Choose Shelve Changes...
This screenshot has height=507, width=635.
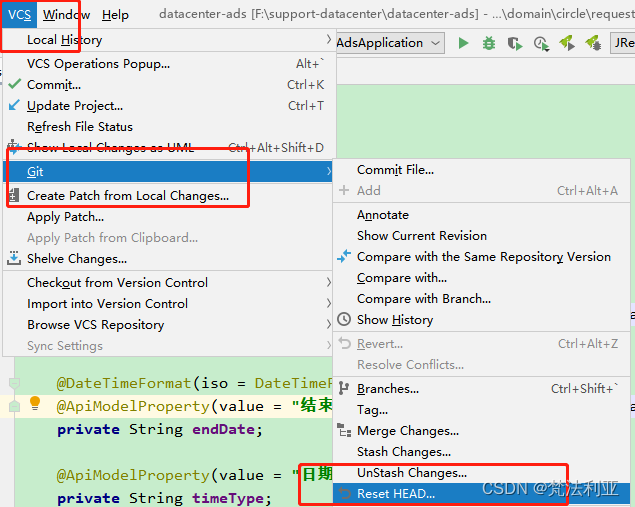point(167,258)
